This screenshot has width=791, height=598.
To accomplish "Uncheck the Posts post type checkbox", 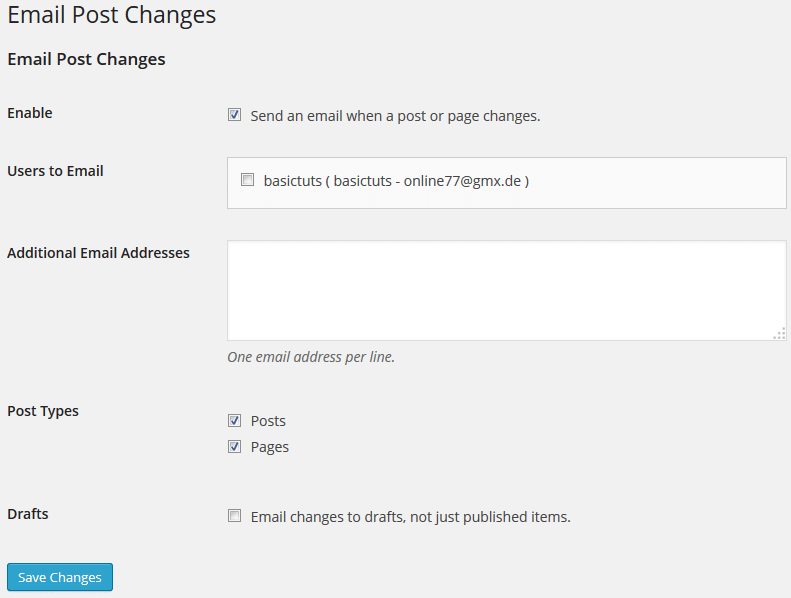I will (x=235, y=421).
